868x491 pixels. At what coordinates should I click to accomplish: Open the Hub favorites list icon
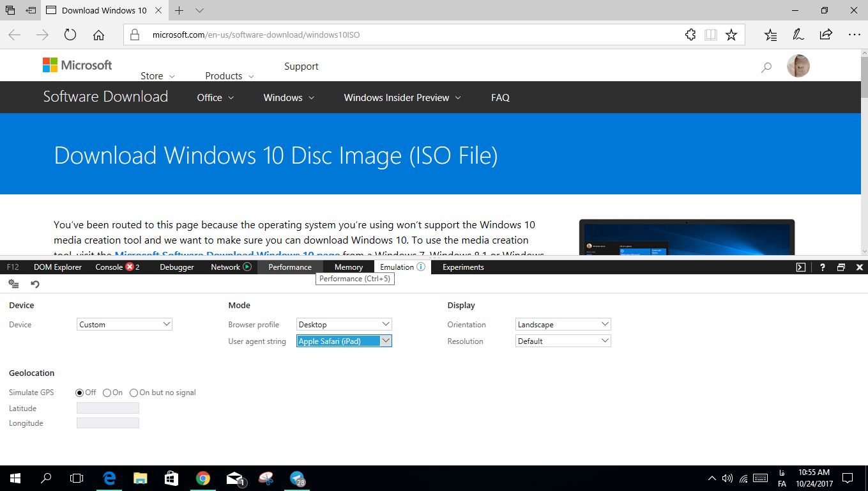(x=771, y=35)
